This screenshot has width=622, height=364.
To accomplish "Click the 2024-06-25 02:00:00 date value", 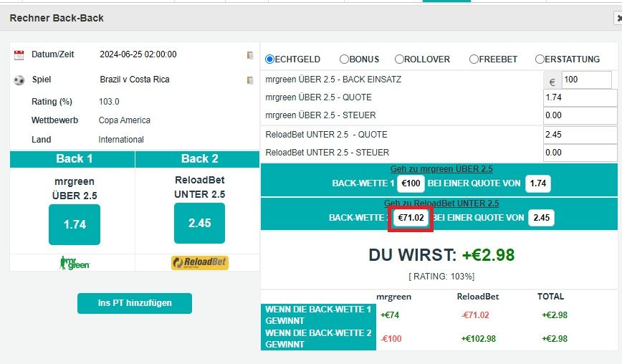I will [138, 54].
